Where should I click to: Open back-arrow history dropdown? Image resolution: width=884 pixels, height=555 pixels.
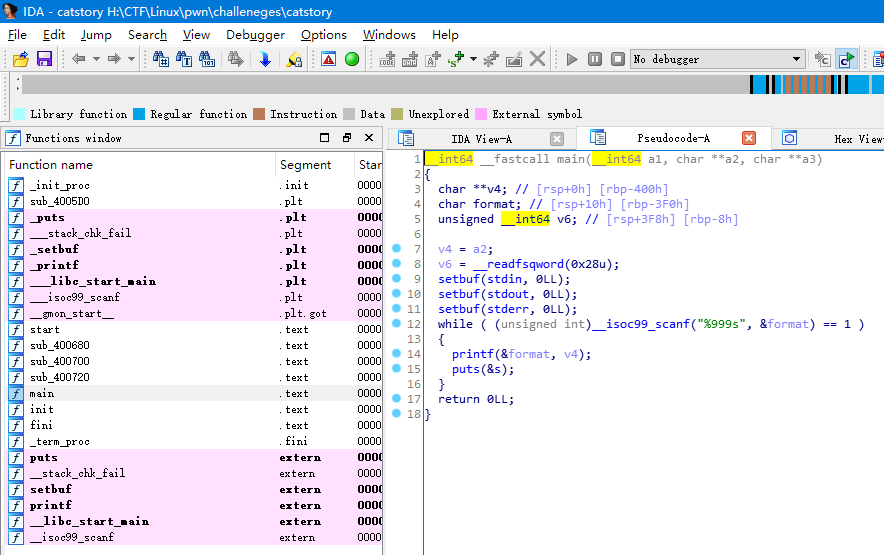(x=96, y=59)
